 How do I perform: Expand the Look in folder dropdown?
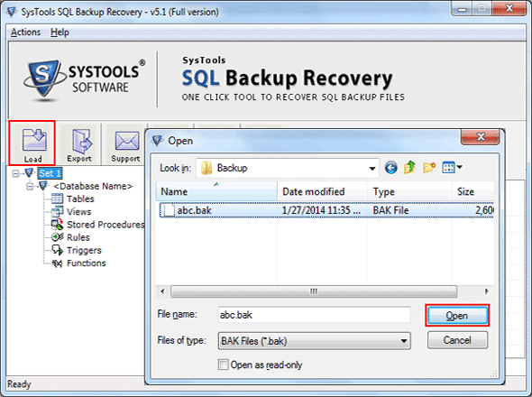[x=371, y=169]
